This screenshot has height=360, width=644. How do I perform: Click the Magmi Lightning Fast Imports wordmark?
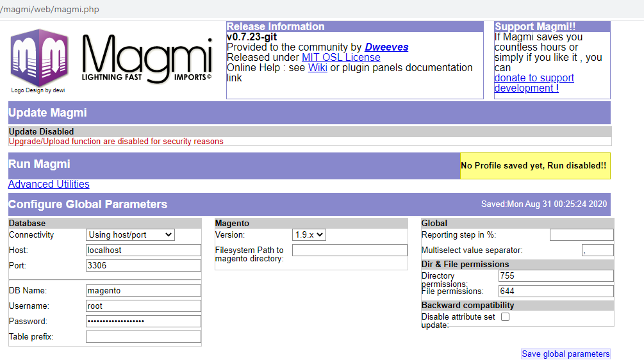click(147, 59)
